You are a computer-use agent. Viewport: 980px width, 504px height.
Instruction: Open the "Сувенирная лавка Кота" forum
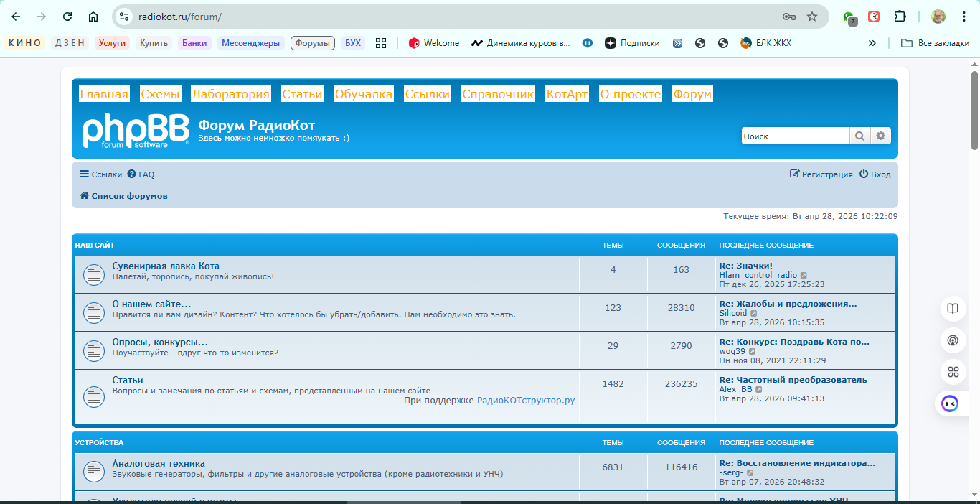[166, 266]
